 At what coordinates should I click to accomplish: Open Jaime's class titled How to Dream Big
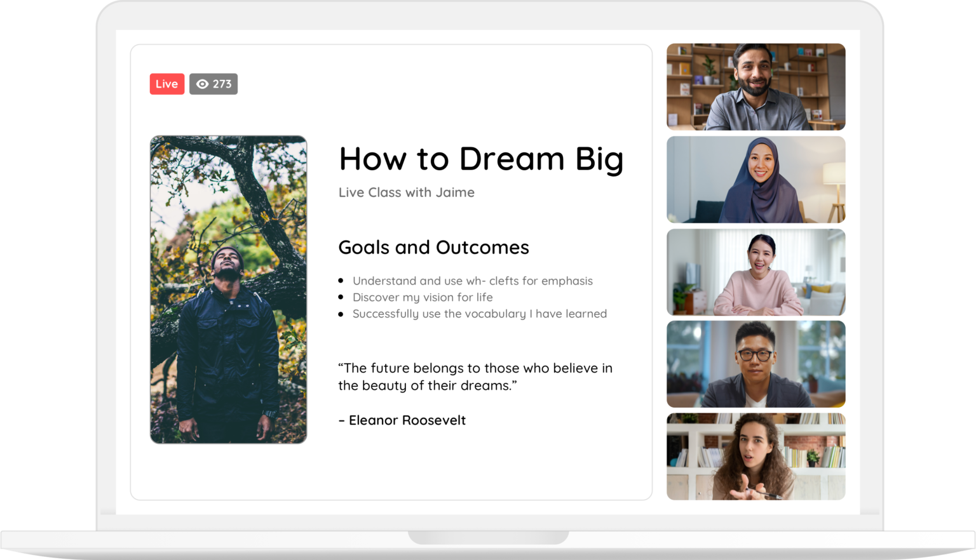coord(481,159)
